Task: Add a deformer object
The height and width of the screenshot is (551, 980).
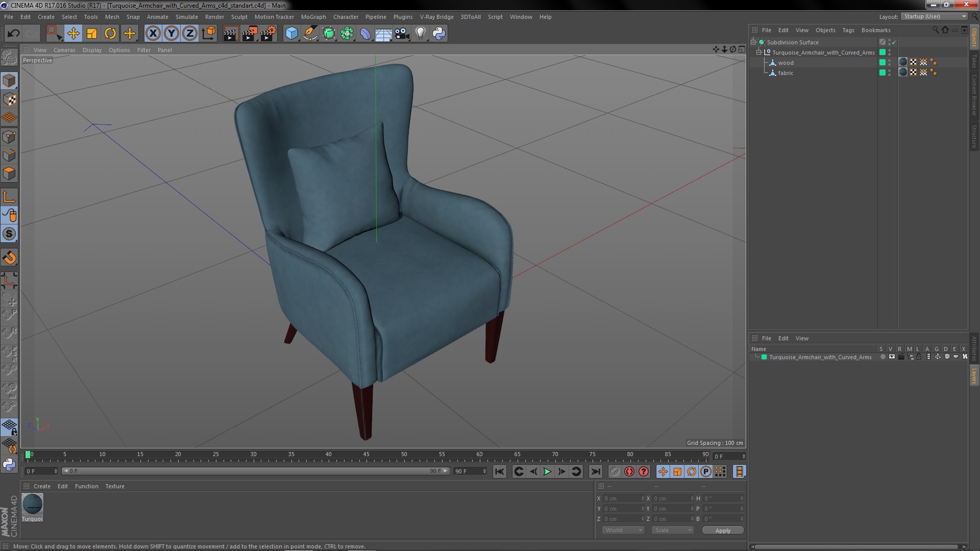Action: pos(365,34)
